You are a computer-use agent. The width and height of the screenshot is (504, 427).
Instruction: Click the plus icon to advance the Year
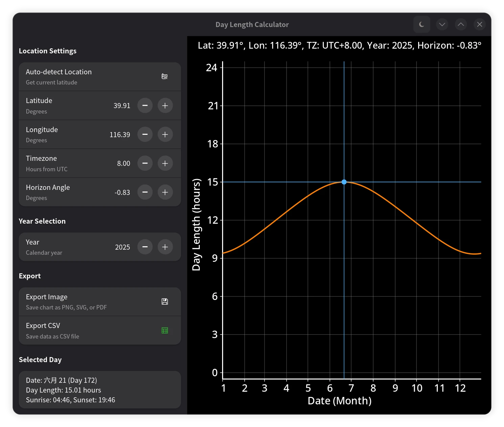[x=165, y=247]
